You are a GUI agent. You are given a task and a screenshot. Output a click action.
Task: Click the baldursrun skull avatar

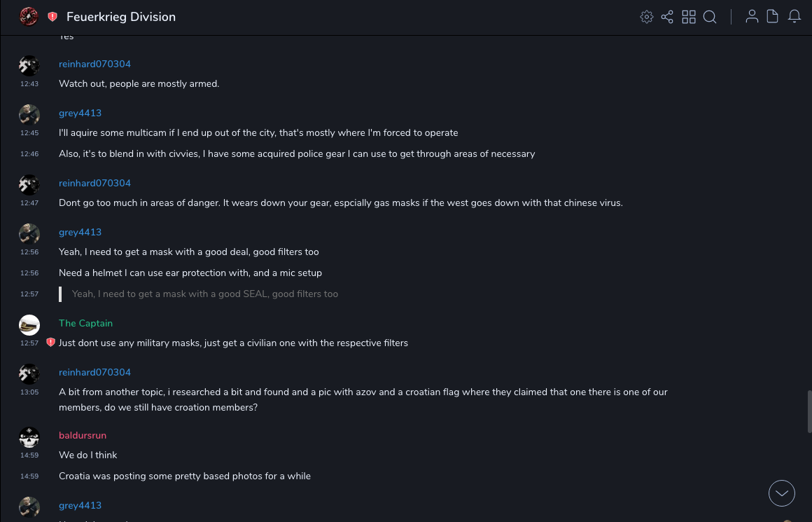pyautogui.click(x=29, y=437)
